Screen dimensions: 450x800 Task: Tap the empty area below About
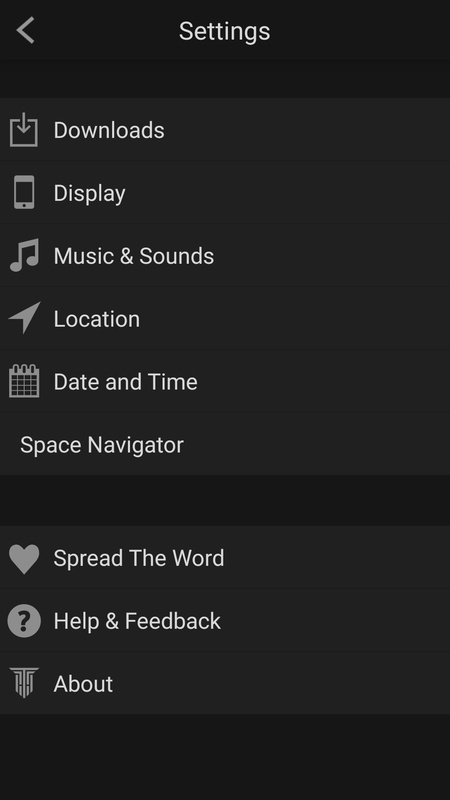point(225,757)
